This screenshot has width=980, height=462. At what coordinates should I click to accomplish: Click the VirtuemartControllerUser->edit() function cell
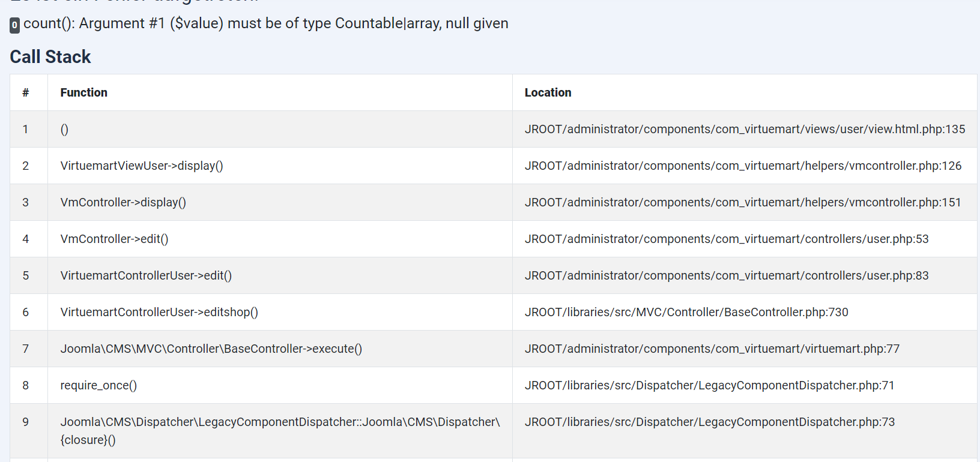pos(146,275)
